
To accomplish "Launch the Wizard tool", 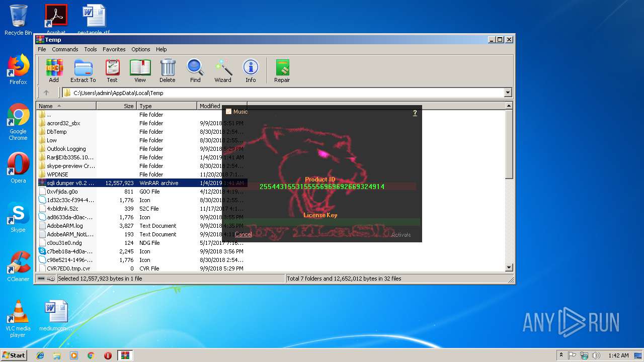I will 223,70.
